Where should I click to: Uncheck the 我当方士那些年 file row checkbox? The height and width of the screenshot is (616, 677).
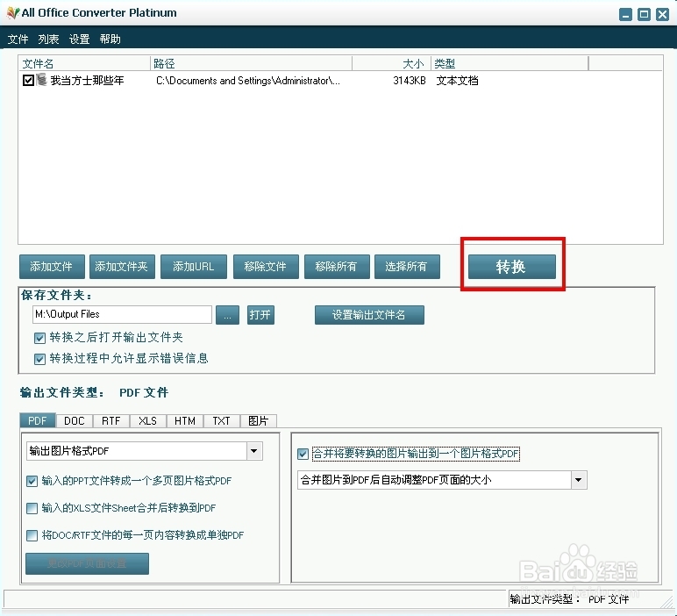tap(28, 81)
